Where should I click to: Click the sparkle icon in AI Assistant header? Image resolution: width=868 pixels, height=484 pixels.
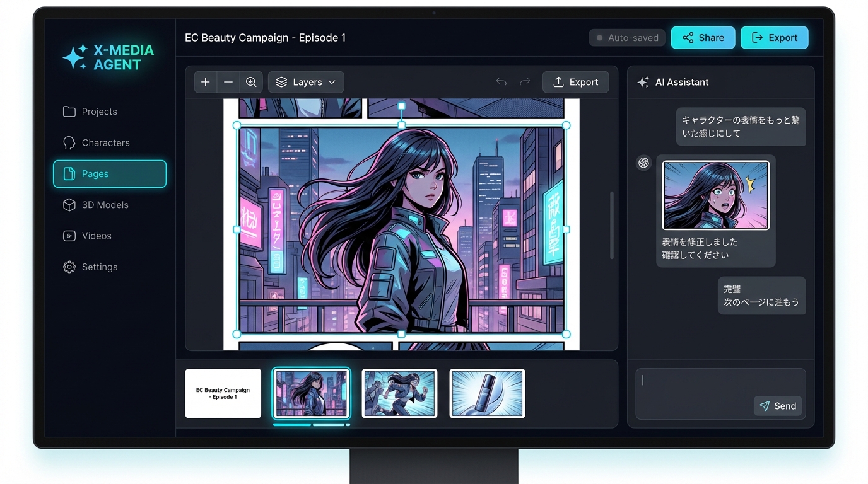point(643,81)
